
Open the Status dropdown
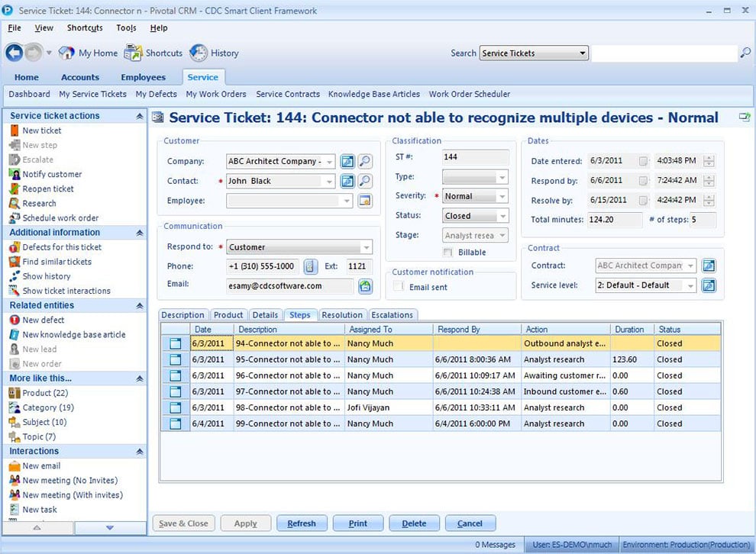click(502, 216)
